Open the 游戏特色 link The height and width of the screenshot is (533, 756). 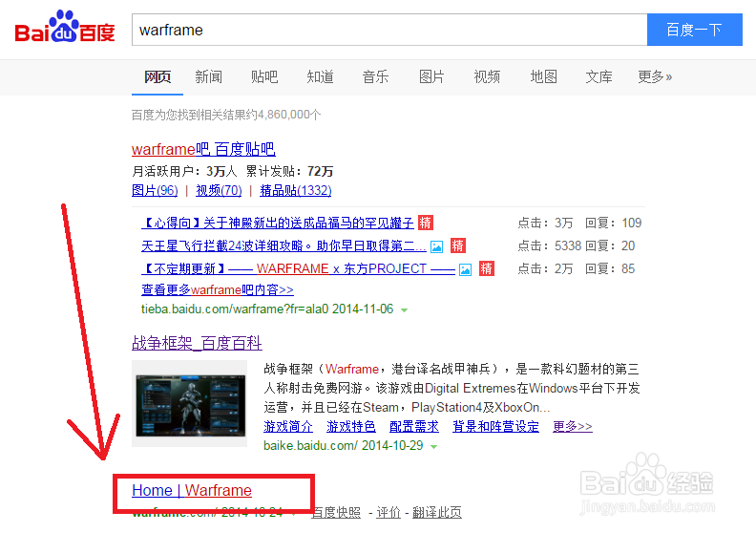click(x=351, y=427)
